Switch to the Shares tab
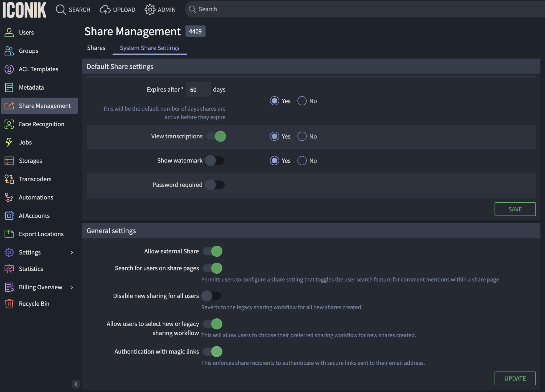 coord(96,48)
